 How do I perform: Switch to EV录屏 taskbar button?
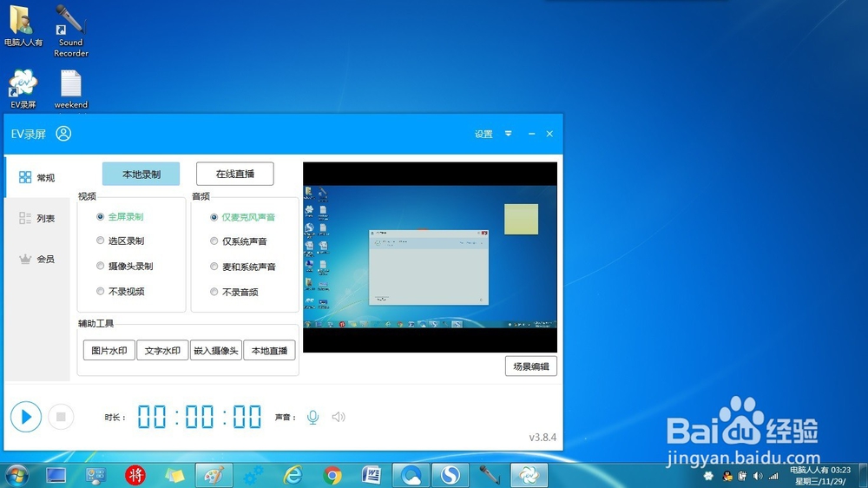coord(529,475)
